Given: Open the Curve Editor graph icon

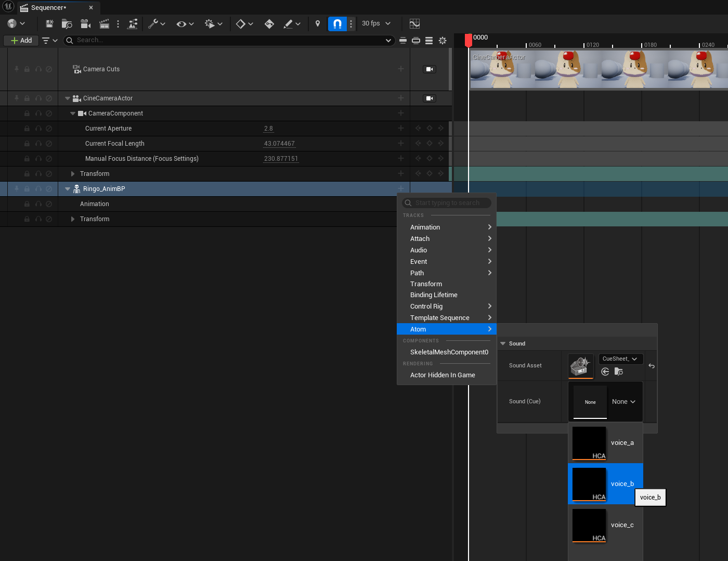Looking at the screenshot, I should point(414,23).
